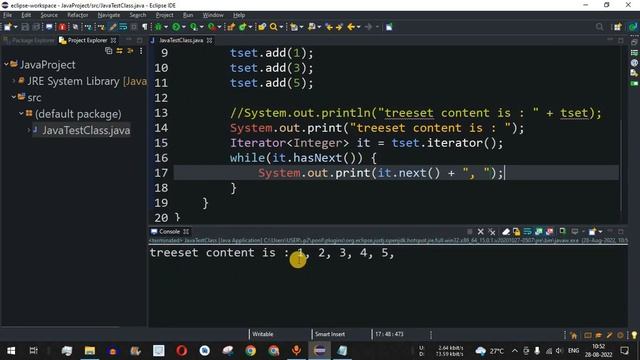Switch to the Package Explorer tab
Image resolution: width=640 pixels, height=360 pixels.
coord(29,40)
